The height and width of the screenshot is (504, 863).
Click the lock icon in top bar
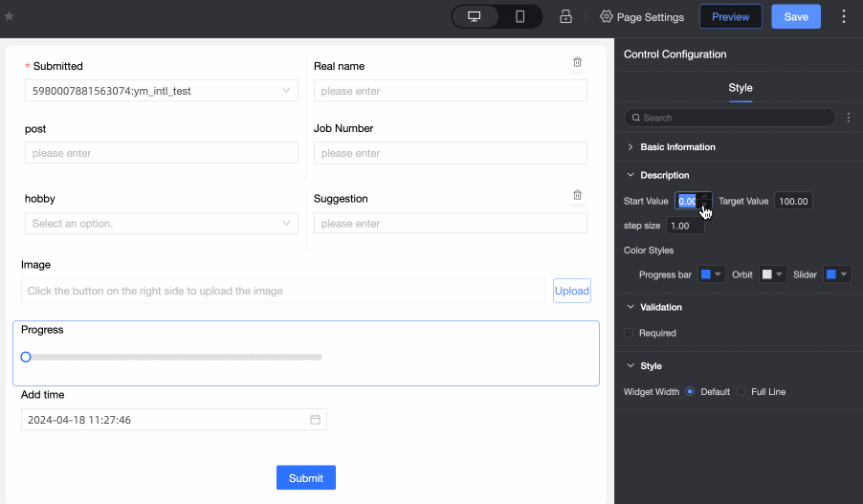pos(565,17)
